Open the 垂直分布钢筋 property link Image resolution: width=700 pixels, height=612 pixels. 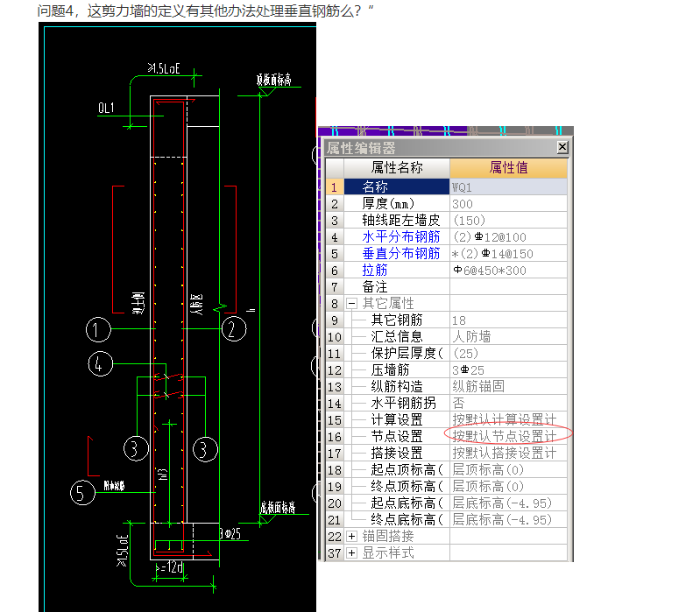(x=401, y=253)
